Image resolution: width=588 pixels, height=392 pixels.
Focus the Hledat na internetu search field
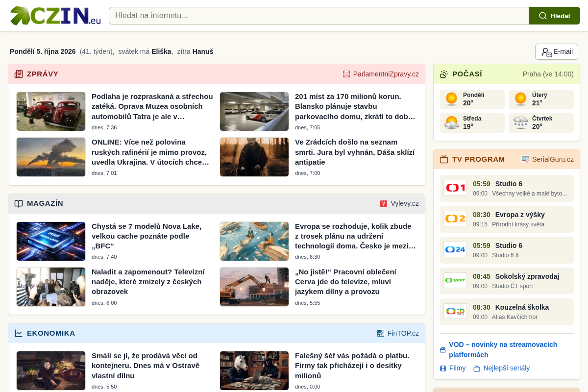click(x=319, y=16)
